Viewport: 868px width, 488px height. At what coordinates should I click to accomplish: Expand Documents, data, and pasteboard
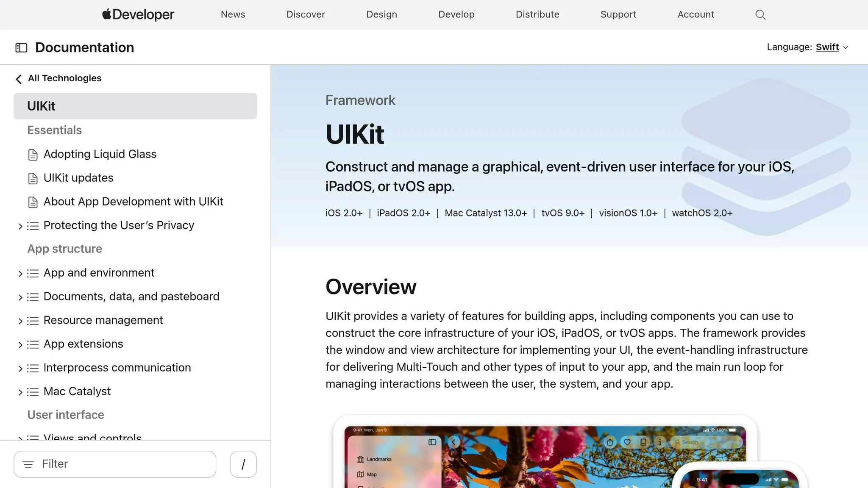coord(19,297)
